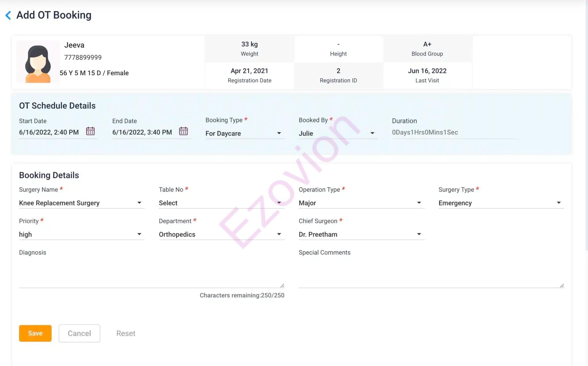
Task: Open the Surgery Type dropdown
Action: 501,203
